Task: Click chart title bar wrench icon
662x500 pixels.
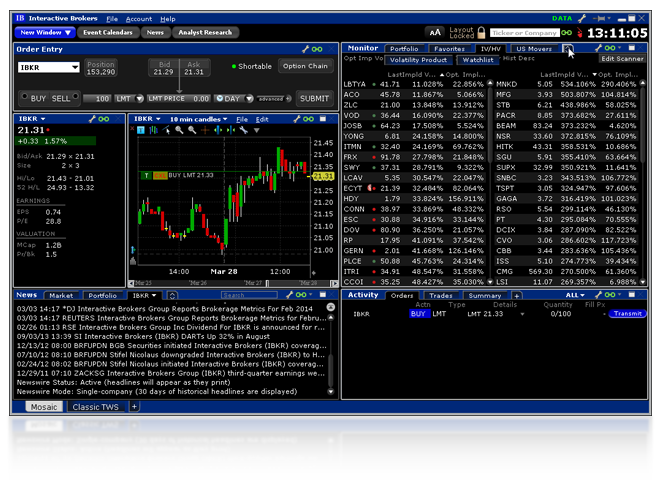Action: pyautogui.click(x=297, y=119)
